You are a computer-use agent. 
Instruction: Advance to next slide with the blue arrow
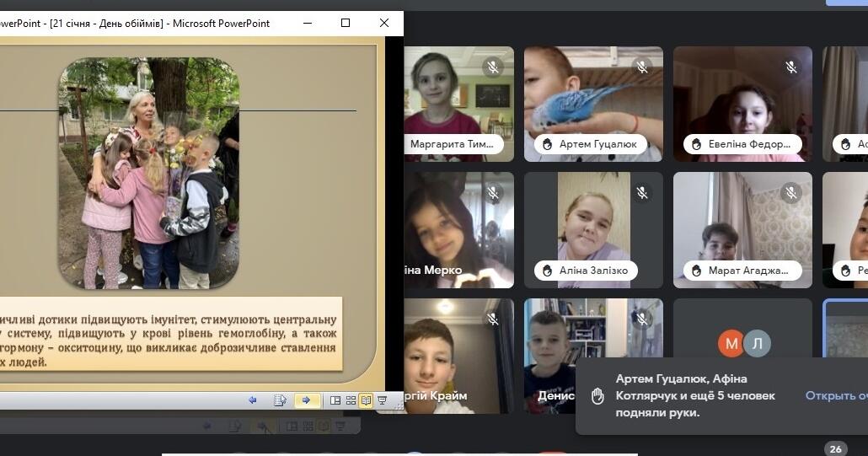pos(306,400)
